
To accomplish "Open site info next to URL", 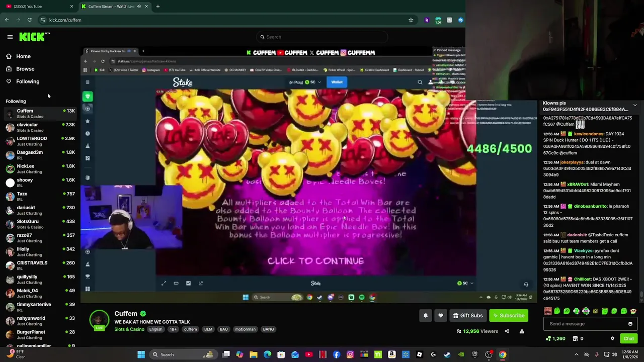I will click(43, 20).
